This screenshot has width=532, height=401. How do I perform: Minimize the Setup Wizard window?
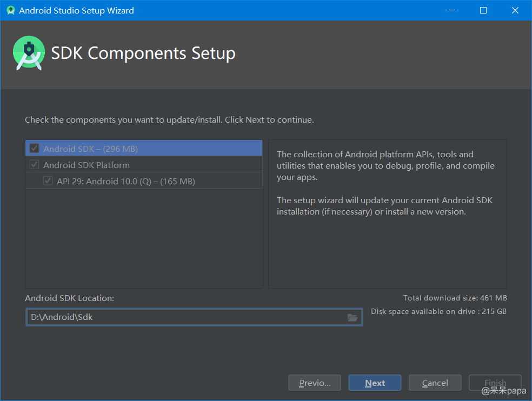coord(452,10)
